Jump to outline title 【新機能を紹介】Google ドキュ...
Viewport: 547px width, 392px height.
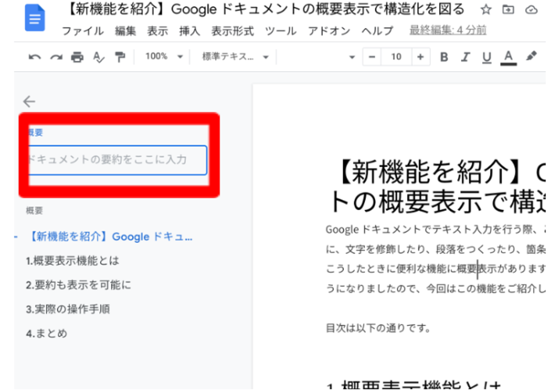110,237
